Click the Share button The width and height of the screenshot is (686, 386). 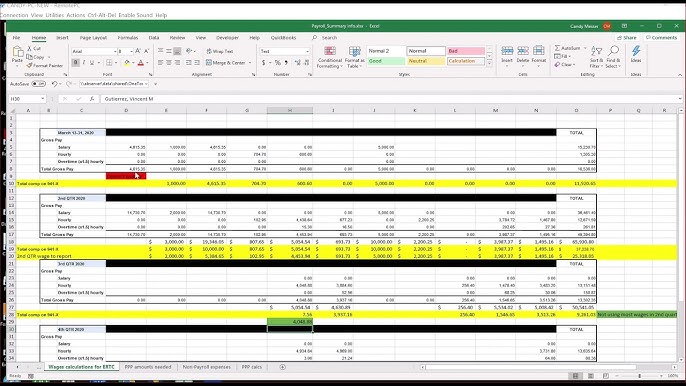[x=626, y=38]
